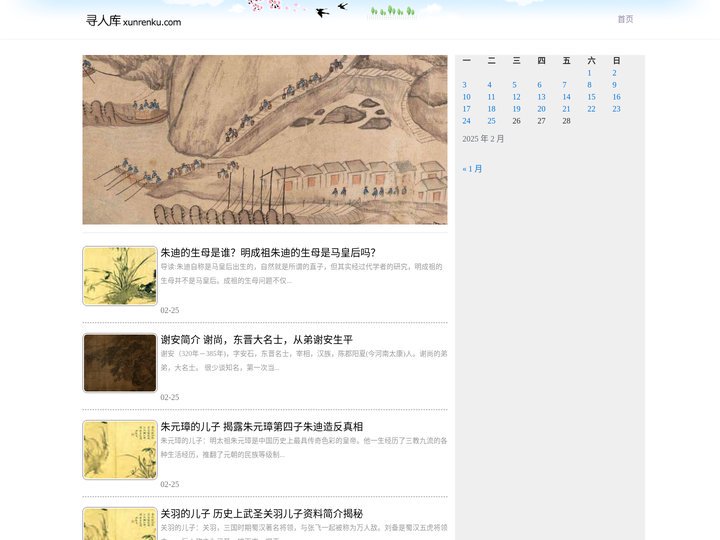Select calendar date 17
This screenshot has width=720, height=540.
pos(467,109)
